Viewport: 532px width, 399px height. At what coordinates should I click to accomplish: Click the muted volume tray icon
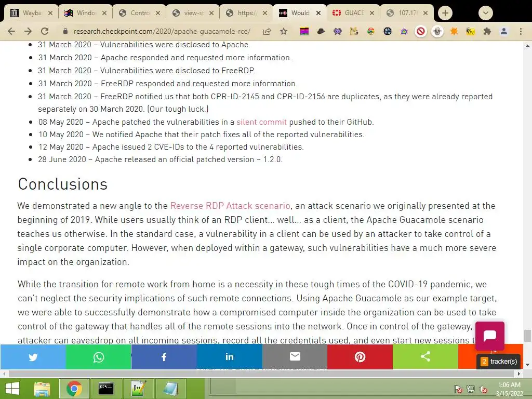[483, 389]
